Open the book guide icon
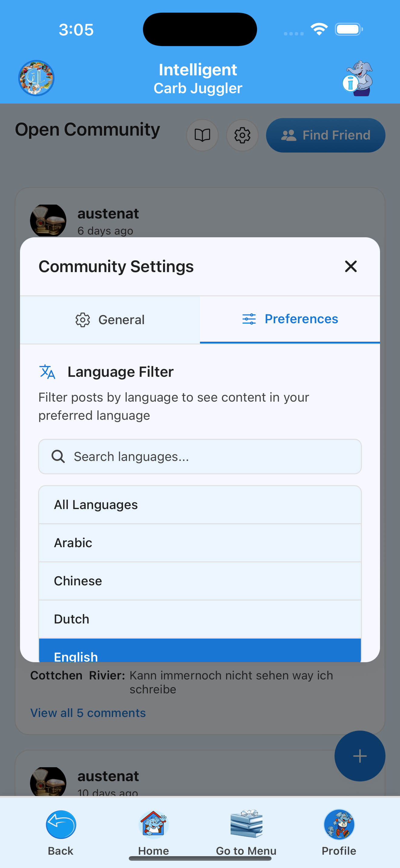Viewport: 400px width, 868px height. tap(202, 136)
